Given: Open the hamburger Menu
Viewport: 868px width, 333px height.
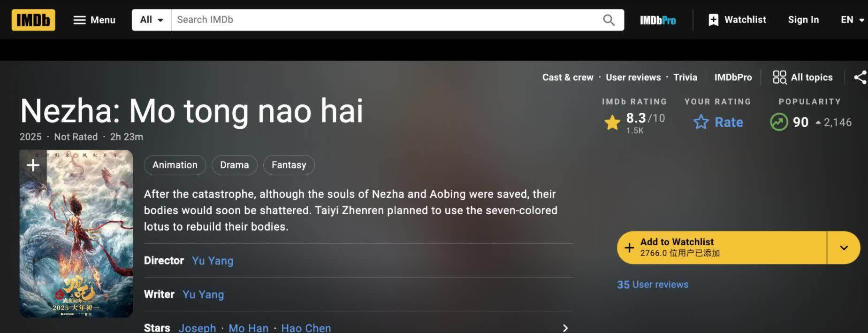Looking at the screenshot, I should point(94,20).
